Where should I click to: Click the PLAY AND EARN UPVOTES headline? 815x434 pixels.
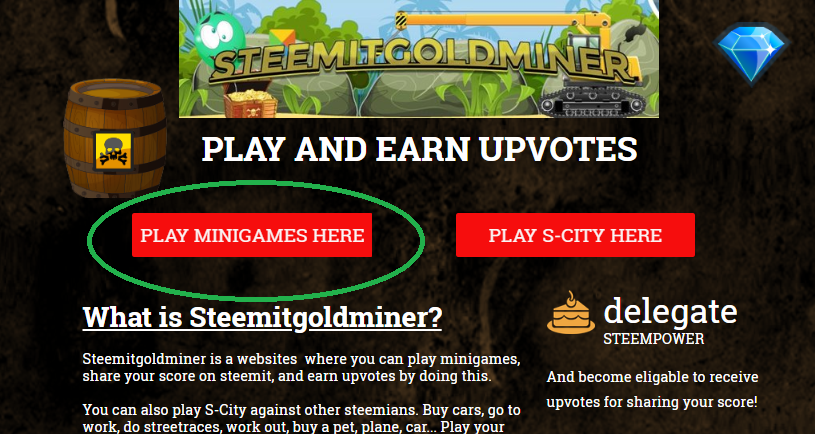[419, 149]
